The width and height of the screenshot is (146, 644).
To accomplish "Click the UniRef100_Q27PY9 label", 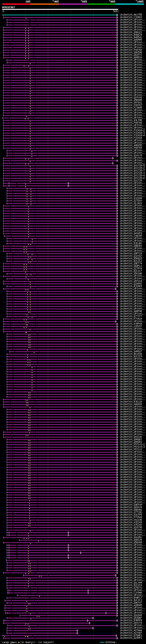I will pos(131,268).
